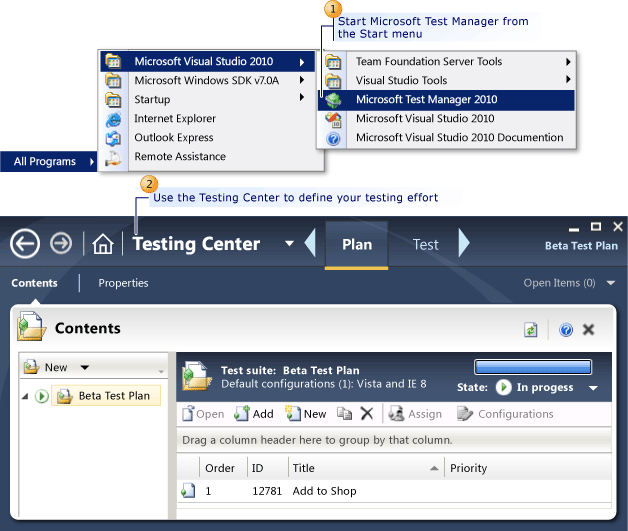Show previous tabs with left triangle arrow
The image size is (628, 531).
[x=310, y=243]
